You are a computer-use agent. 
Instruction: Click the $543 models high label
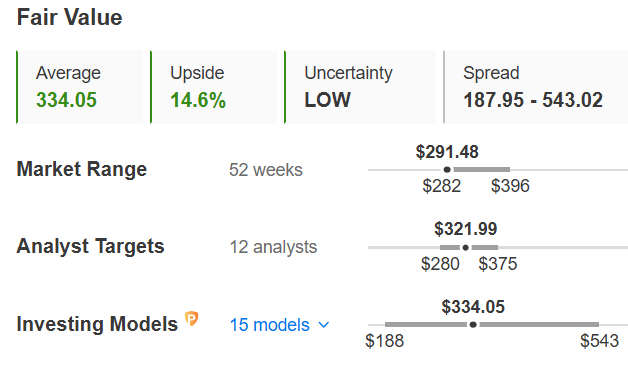pos(599,341)
